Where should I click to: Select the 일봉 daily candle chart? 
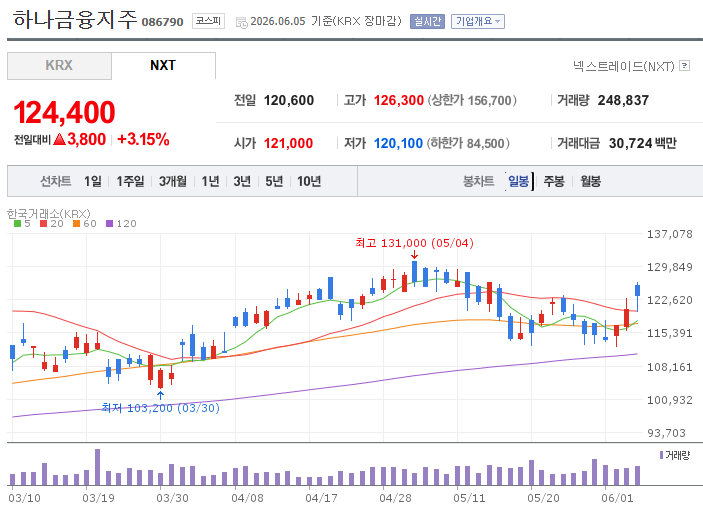pos(519,181)
